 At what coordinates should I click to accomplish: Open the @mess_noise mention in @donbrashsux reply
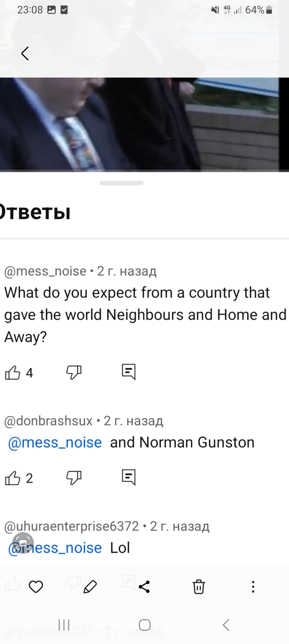click(x=55, y=443)
